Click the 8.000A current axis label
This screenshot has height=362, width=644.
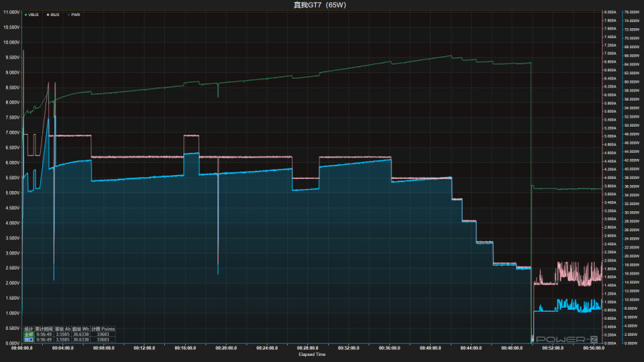pyautogui.click(x=610, y=12)
